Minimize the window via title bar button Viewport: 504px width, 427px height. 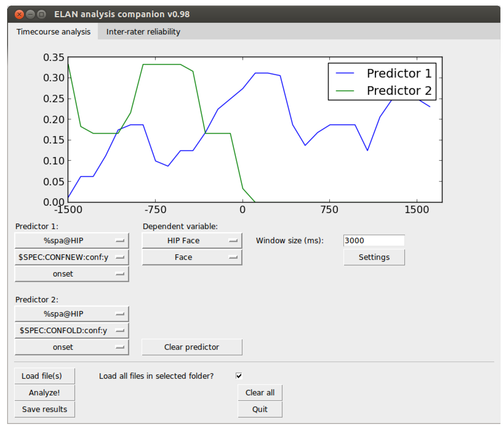(30, 14)
